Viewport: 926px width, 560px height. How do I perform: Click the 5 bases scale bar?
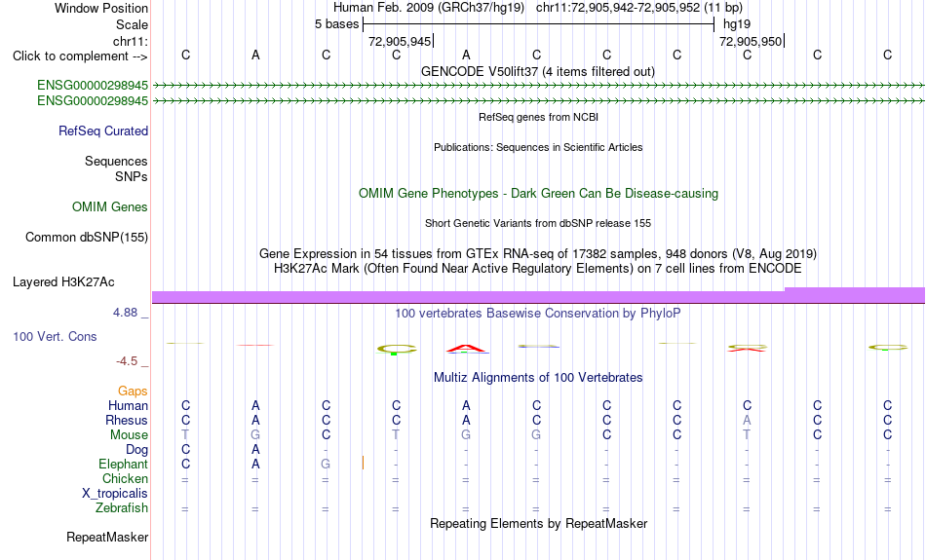pyautogui.click(x=538, y=24)
